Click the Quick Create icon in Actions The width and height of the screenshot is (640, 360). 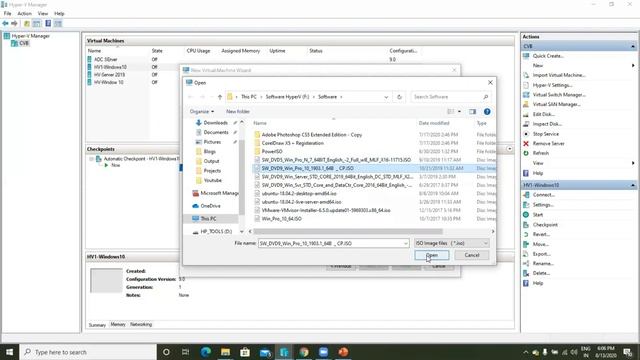tap(526, 56)
